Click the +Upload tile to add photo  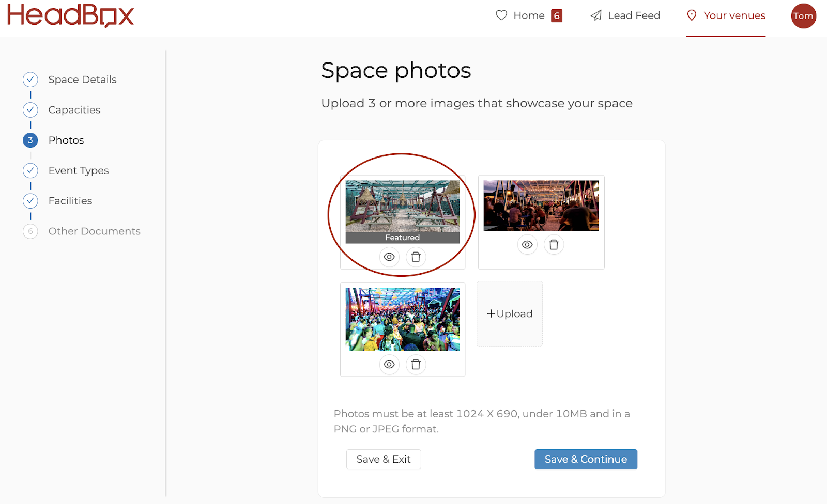[510, 314]
